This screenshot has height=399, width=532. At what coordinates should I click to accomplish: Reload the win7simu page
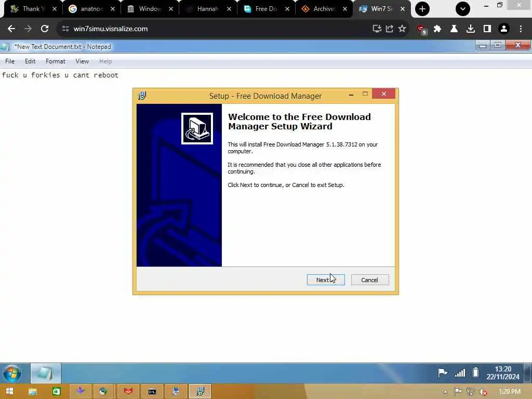[45, 29]
